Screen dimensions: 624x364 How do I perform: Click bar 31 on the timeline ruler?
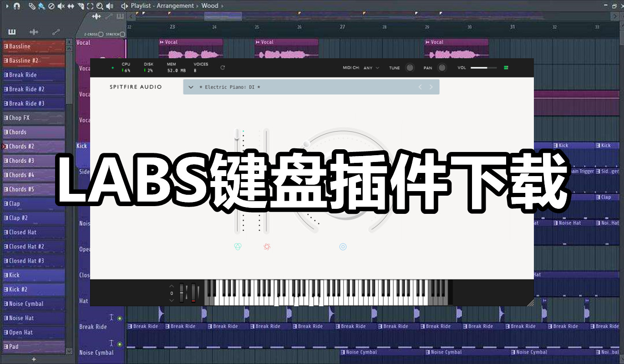click(x=512, y=27)
